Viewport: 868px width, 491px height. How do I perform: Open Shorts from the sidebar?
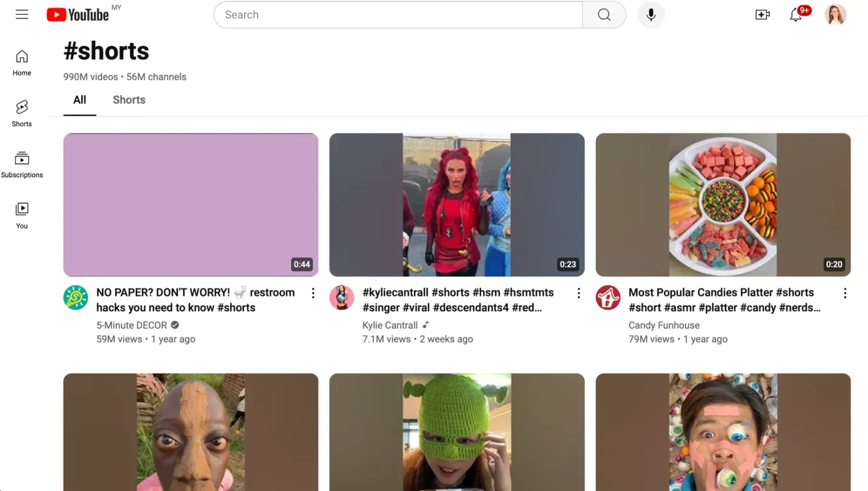[x=22, y=114]
